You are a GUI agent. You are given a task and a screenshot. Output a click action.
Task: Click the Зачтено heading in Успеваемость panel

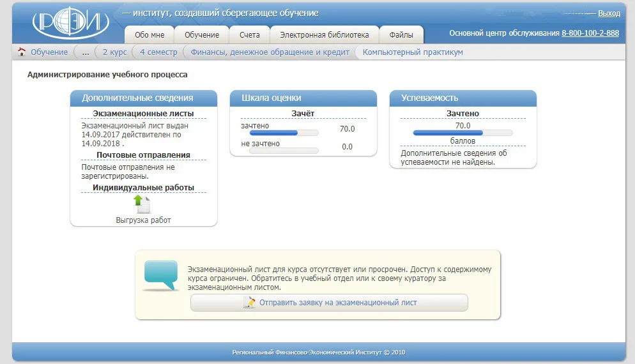tap(463, 114)
